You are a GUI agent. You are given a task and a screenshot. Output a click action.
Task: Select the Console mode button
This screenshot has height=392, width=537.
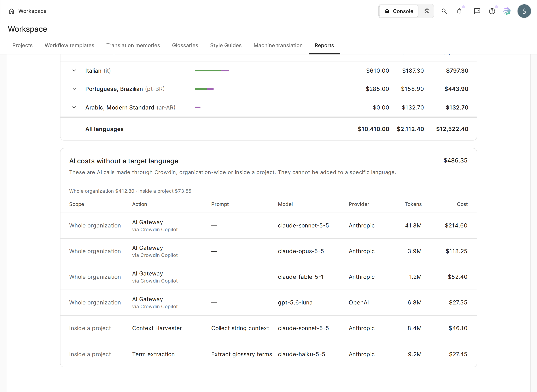click(x=399, y=11)
